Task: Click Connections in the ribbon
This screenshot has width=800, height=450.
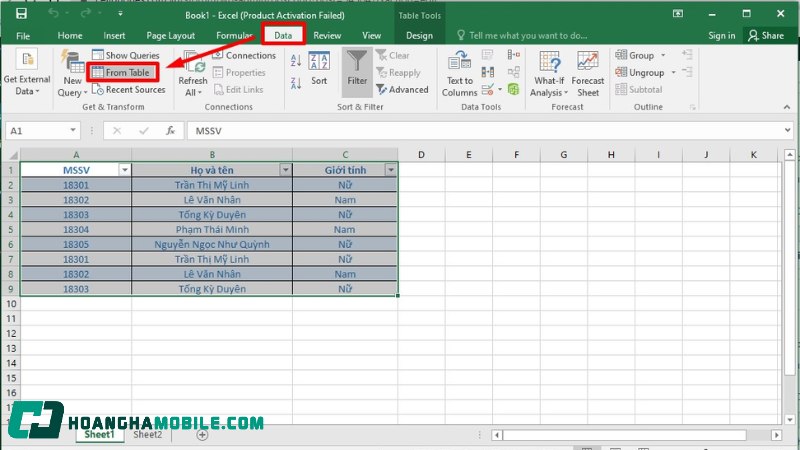Action: click(244, 55)
